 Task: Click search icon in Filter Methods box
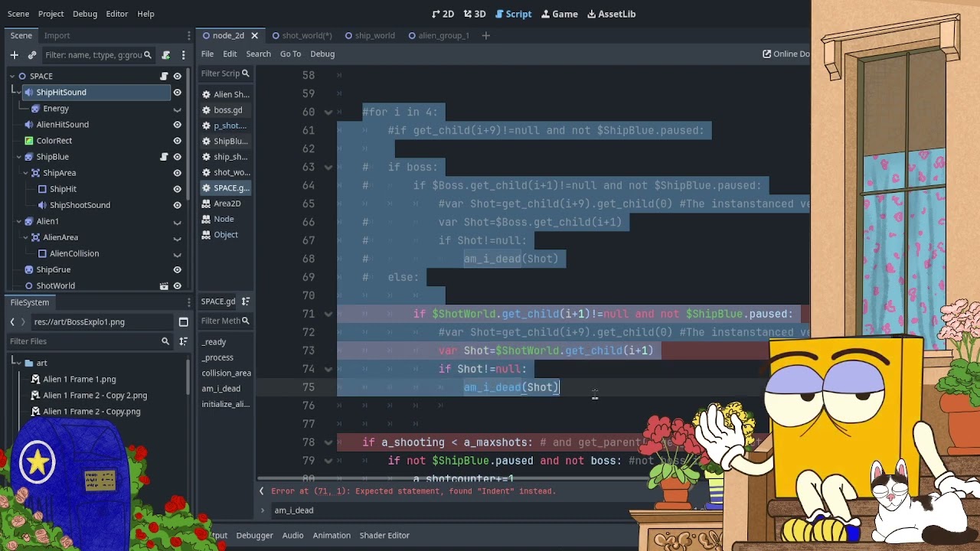(246, 321)
